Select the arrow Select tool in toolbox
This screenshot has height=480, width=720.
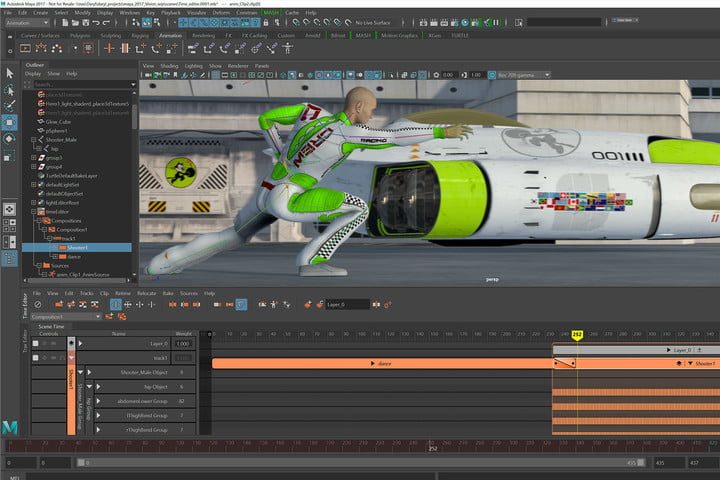click(x=10, y=73)
